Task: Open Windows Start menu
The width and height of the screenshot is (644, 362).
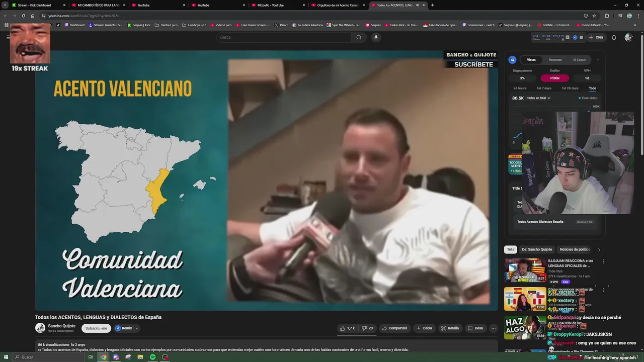Action: point(5,357)
